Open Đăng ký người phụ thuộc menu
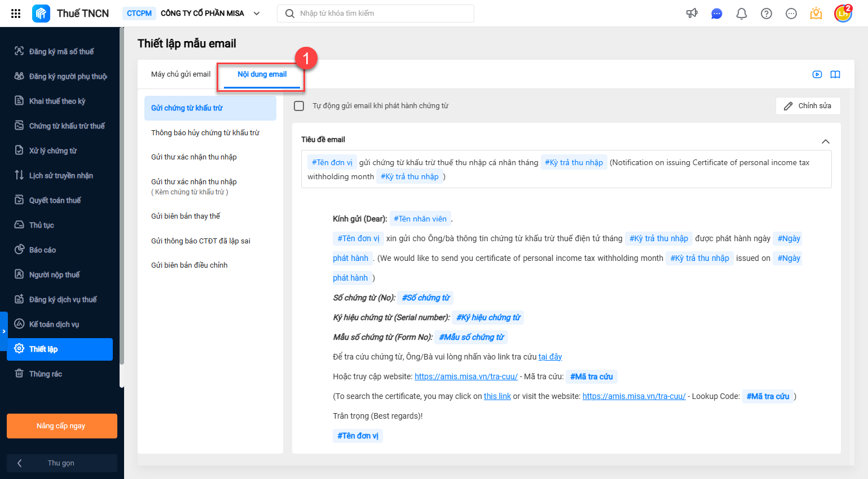 coord(60,76)
